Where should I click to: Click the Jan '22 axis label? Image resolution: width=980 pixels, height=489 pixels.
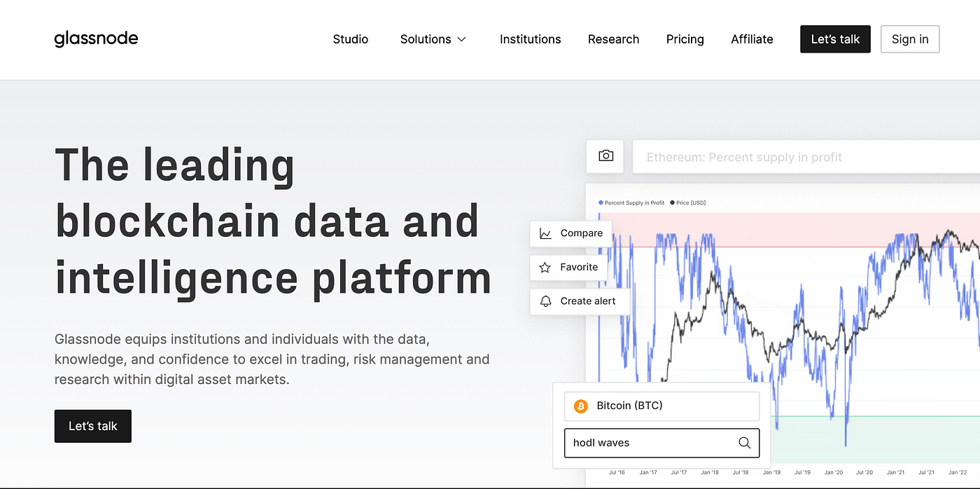pyautogui.click(x=957, y=473)
